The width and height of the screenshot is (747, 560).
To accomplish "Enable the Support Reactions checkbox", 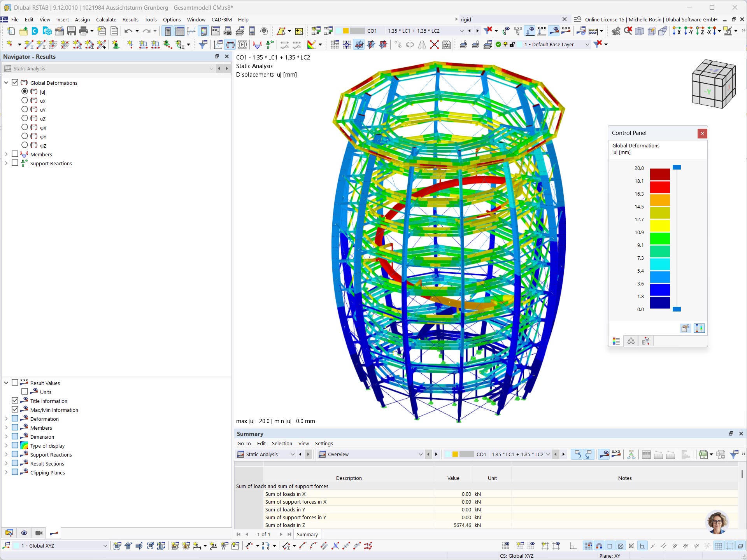I will (x=15, y=163).
